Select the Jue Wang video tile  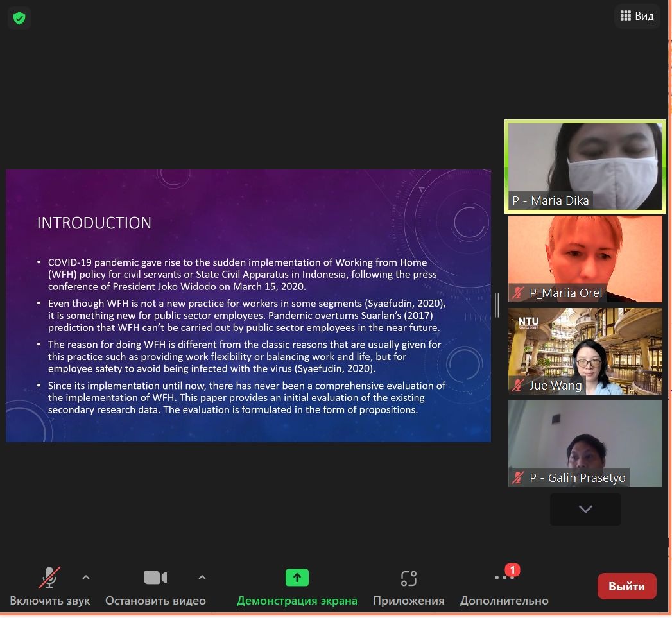[x=585, y=350]
